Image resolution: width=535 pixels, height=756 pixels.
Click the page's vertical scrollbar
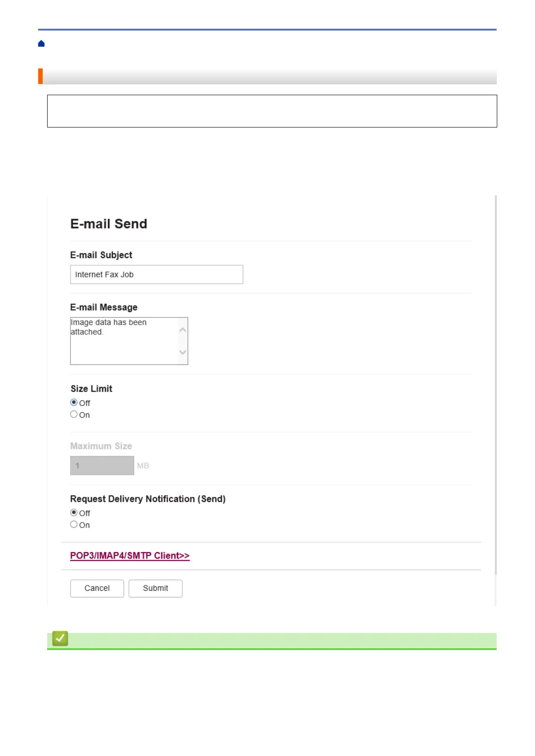click(495, 385)
